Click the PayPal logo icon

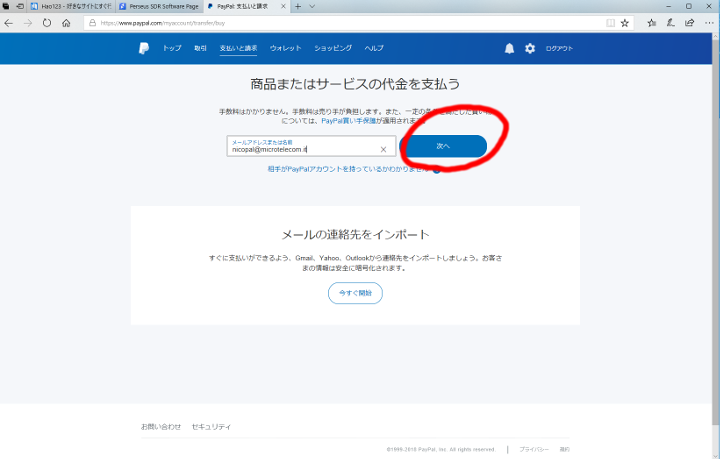[x=144, y=48]
